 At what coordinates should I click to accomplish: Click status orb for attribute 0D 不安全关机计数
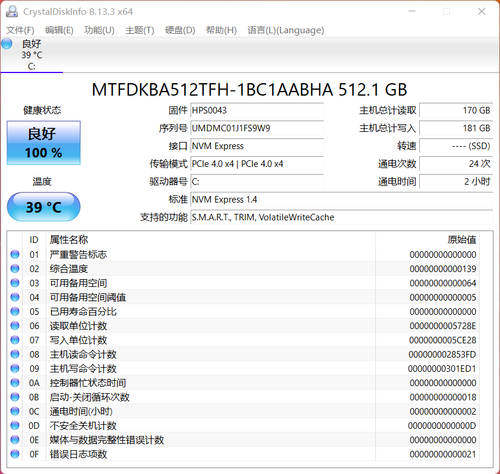(x=15, y=425)
